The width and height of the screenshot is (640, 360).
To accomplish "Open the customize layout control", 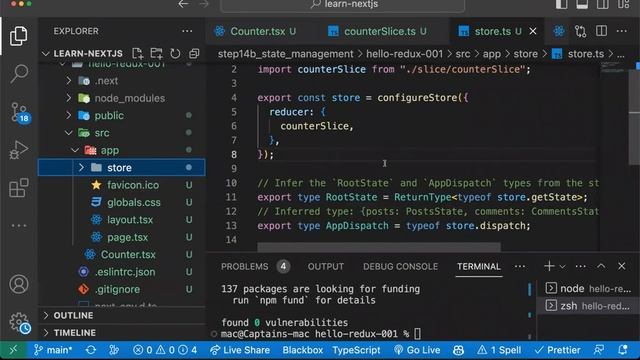I will pos(623,4).
